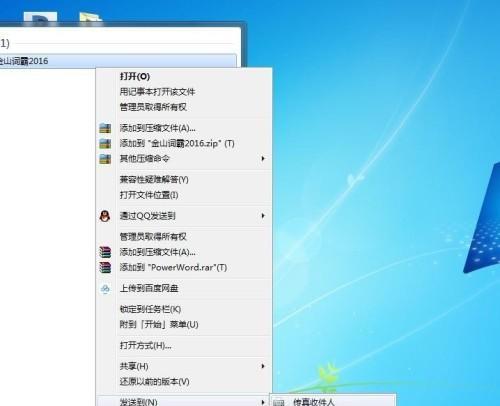Choose 传真收件人 in submenu

pos(314,402)
